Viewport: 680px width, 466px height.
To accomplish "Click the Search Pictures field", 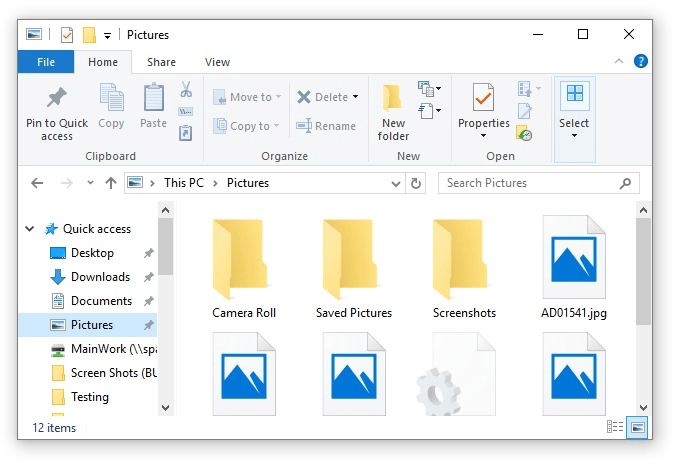I will [539, 183].
